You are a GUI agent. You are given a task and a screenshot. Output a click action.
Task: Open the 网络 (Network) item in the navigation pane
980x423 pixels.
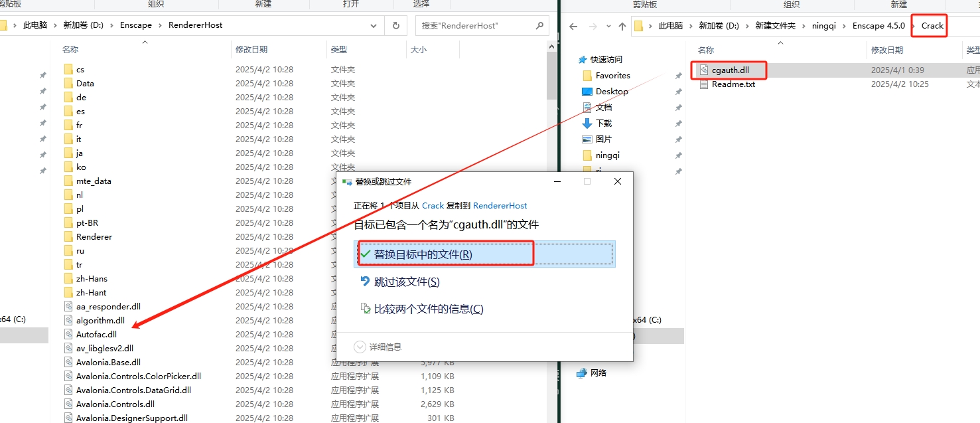(x=598, y=373)
